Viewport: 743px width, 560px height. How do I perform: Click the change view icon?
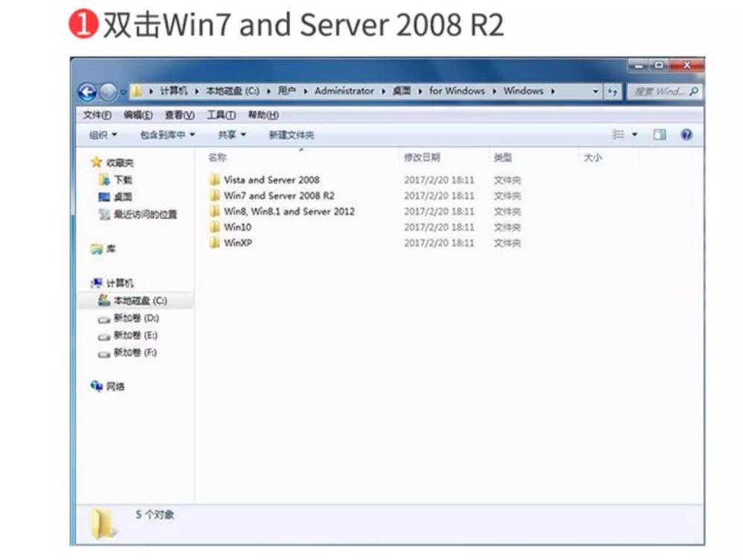[618, 135]
